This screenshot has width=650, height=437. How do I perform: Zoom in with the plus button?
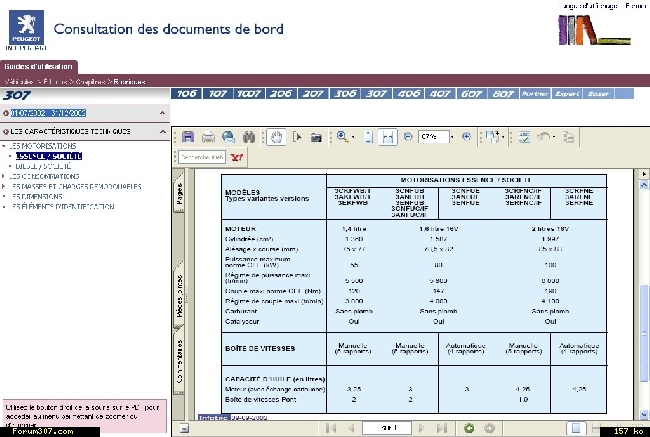click(x=466, y=136)
